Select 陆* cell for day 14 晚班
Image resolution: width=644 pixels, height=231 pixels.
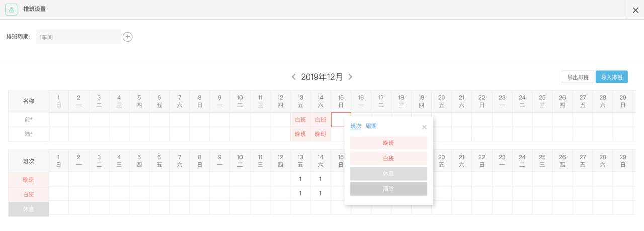tap(320, 134)
